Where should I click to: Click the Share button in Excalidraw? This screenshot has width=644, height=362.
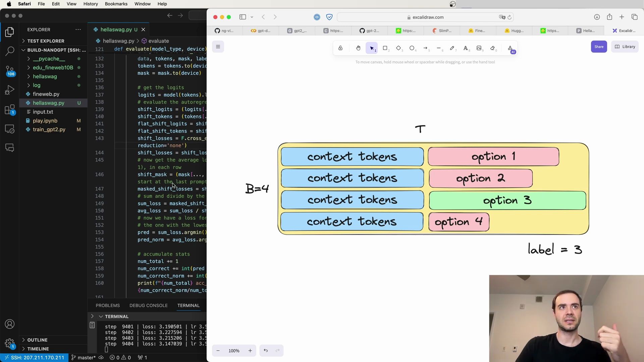(599, 46)
